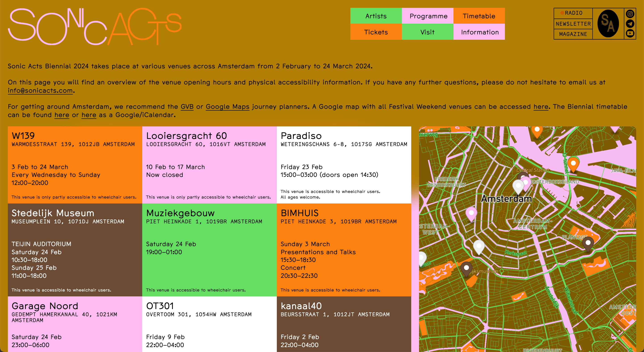Click the black oval SA logo
The image size is (644, 352).
tap(608, 24)
